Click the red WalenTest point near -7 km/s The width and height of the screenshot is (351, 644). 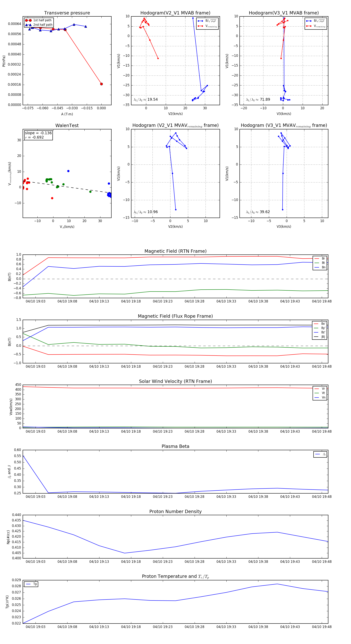point(52,198)
